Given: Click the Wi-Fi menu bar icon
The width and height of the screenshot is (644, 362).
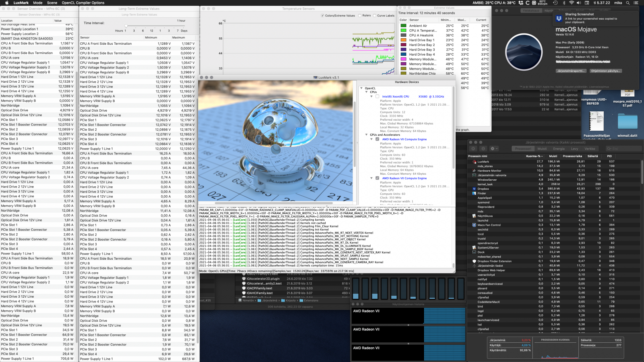Looking at the screenshot, I should pyautogui.click(x=572, y=3).
